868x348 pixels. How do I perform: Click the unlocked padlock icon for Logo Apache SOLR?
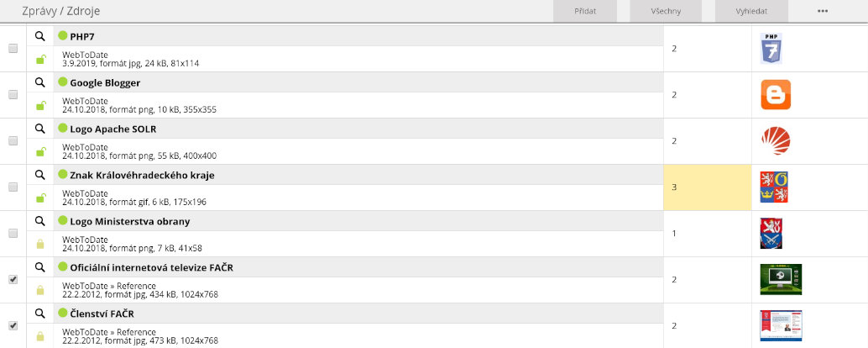coord(39,152)
